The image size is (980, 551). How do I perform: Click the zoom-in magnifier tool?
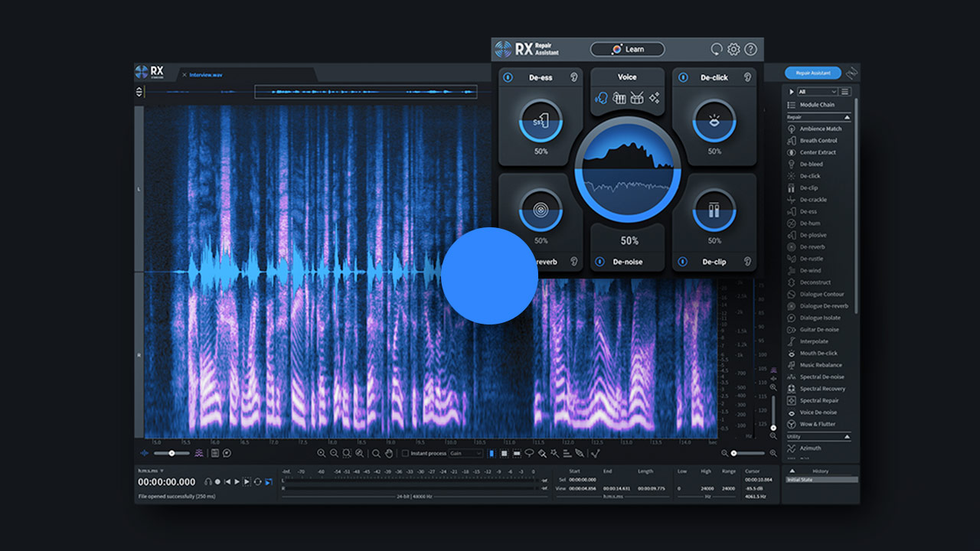[x=323, y=453]
